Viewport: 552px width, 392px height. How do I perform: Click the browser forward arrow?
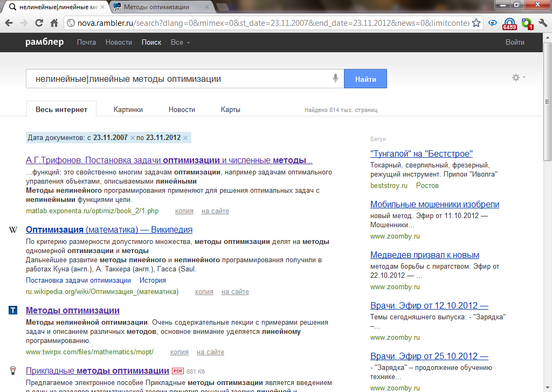point(24,23)
